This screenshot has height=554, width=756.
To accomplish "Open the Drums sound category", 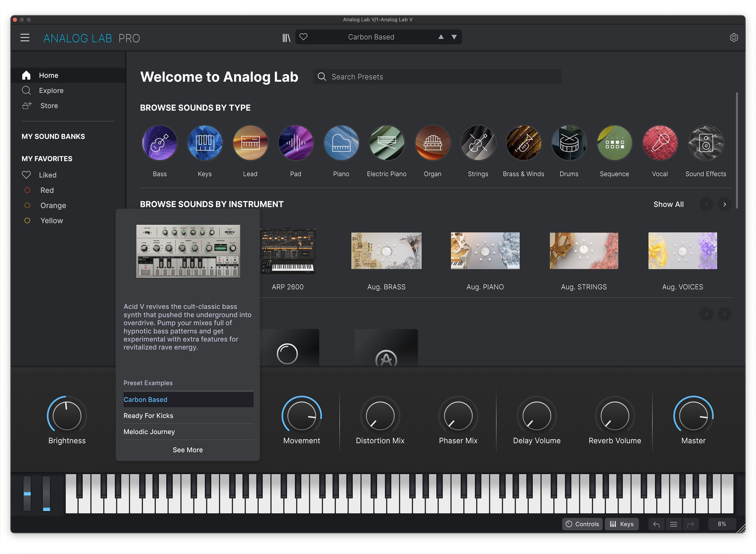I will tap(569, 142).
